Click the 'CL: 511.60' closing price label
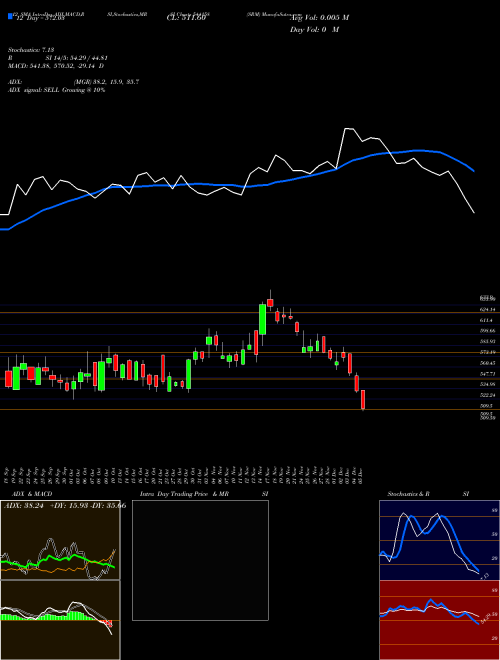 (x=186, y=18)
